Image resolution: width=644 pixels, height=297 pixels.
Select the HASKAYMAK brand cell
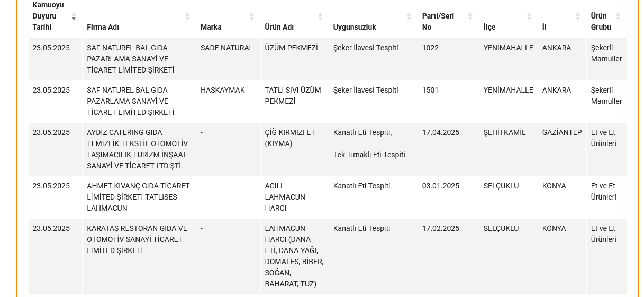point(222,90)
